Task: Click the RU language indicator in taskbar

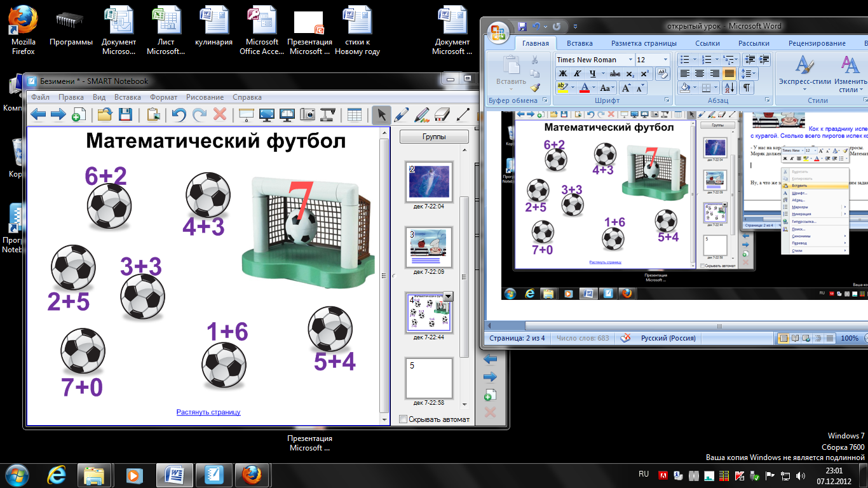Action: tap(644, 474)
